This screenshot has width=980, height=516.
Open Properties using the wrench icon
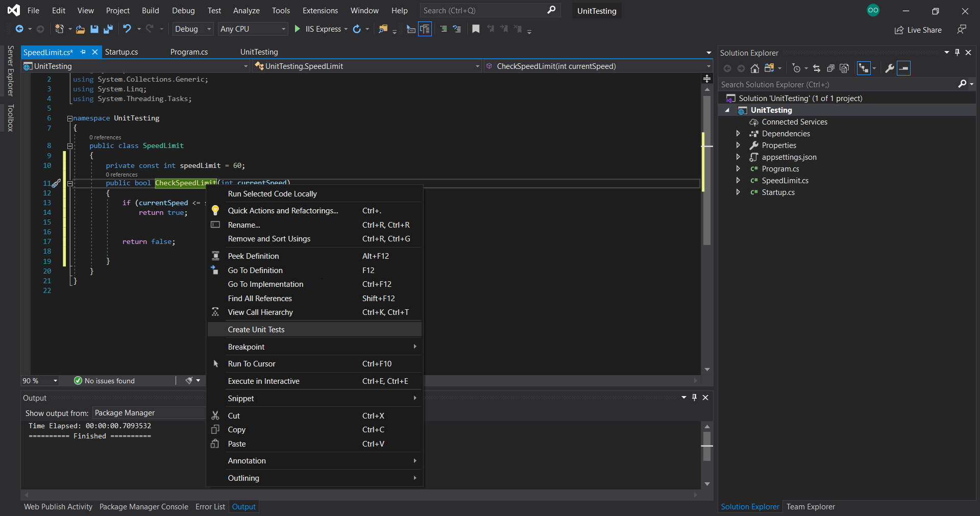pos(890,68)
